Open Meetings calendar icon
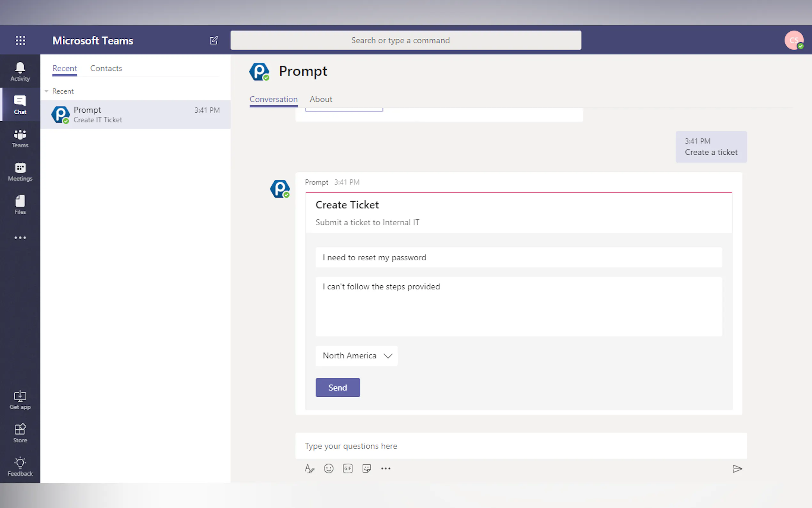812x508 pixels. (20, 171)
